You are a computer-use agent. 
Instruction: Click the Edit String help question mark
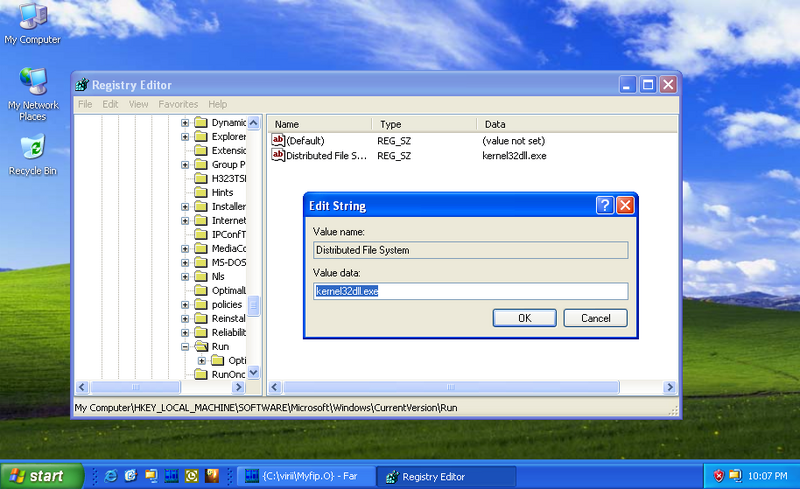605,205
